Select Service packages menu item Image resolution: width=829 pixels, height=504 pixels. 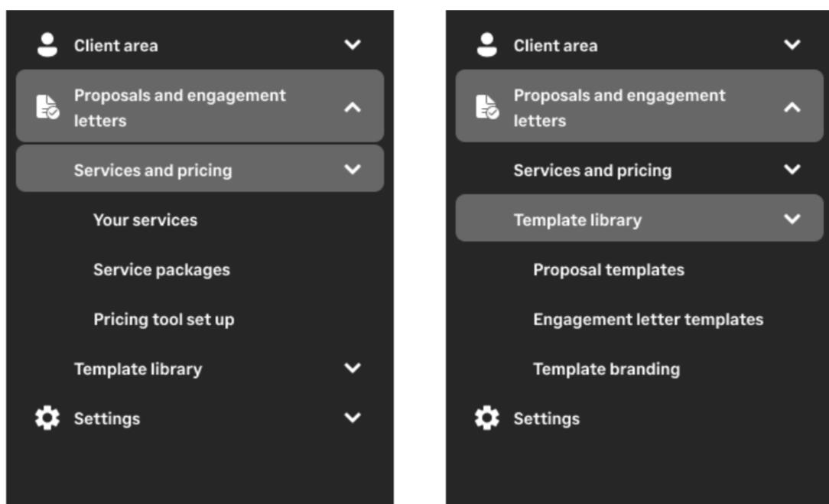tap(161, 270)
